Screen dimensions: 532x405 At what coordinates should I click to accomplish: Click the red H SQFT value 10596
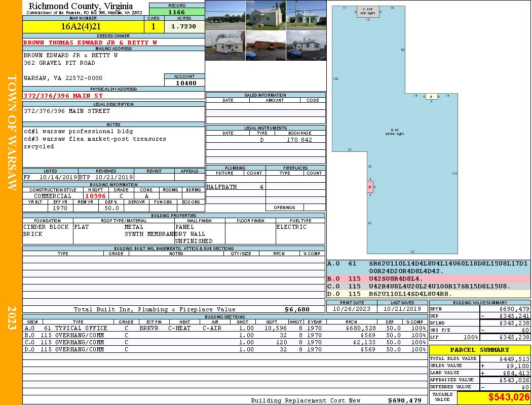(x=95, y=196)
